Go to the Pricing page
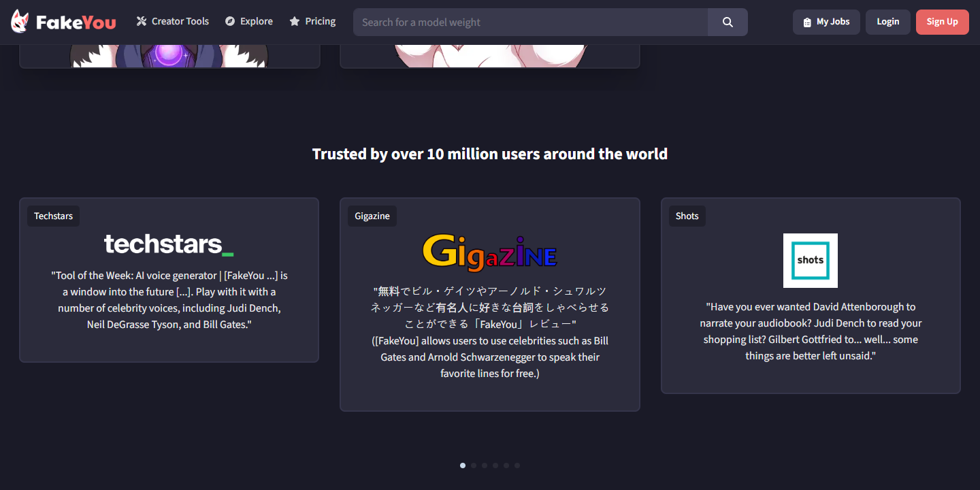980x490 pixels. (312, 21)
